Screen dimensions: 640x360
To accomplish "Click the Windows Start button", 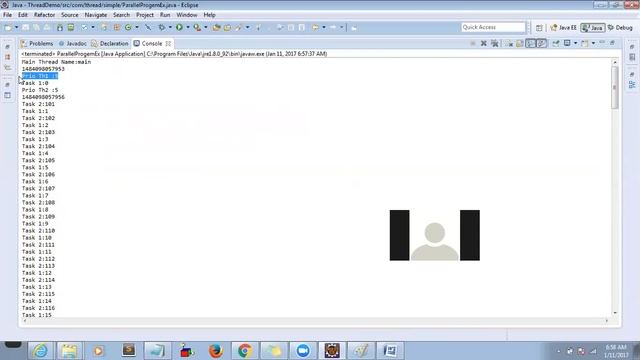I will pos(13,345).
